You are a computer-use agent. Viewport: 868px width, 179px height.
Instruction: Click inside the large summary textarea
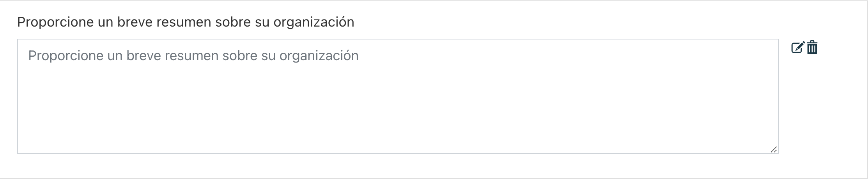[x=398, y=96]
